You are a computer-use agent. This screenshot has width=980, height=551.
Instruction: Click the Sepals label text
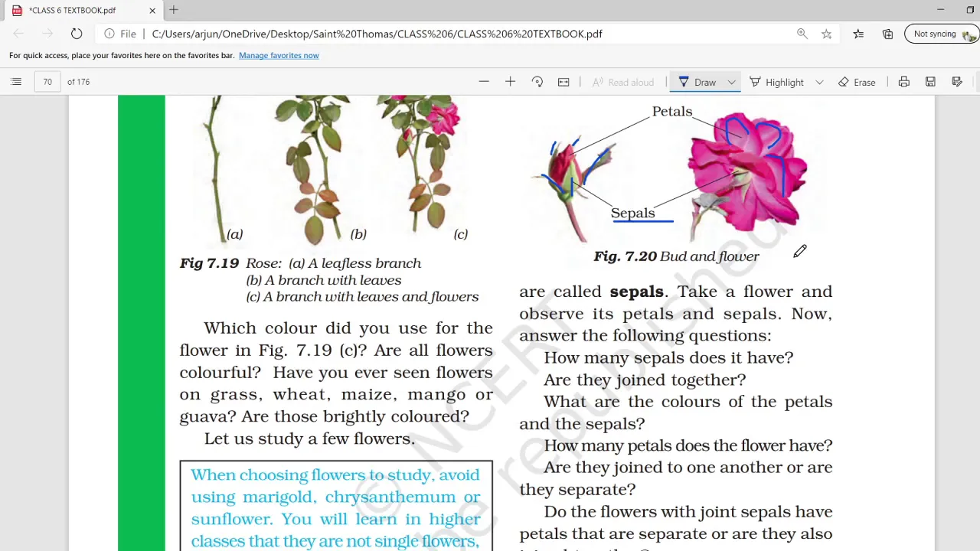[632, 213]
